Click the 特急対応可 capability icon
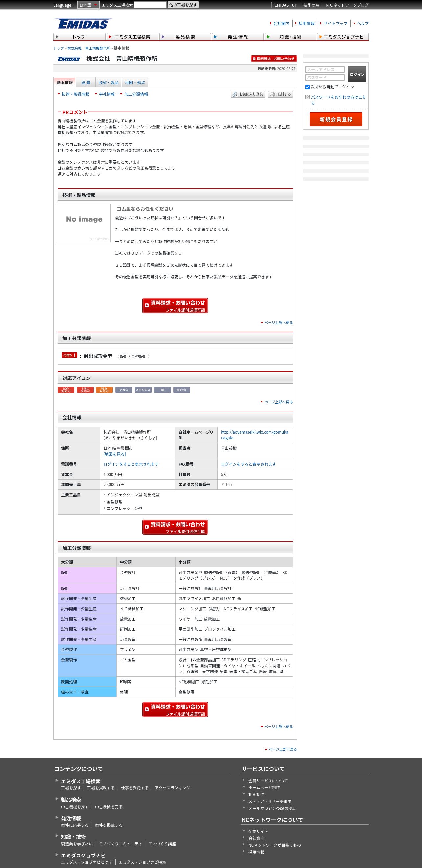 105,390
